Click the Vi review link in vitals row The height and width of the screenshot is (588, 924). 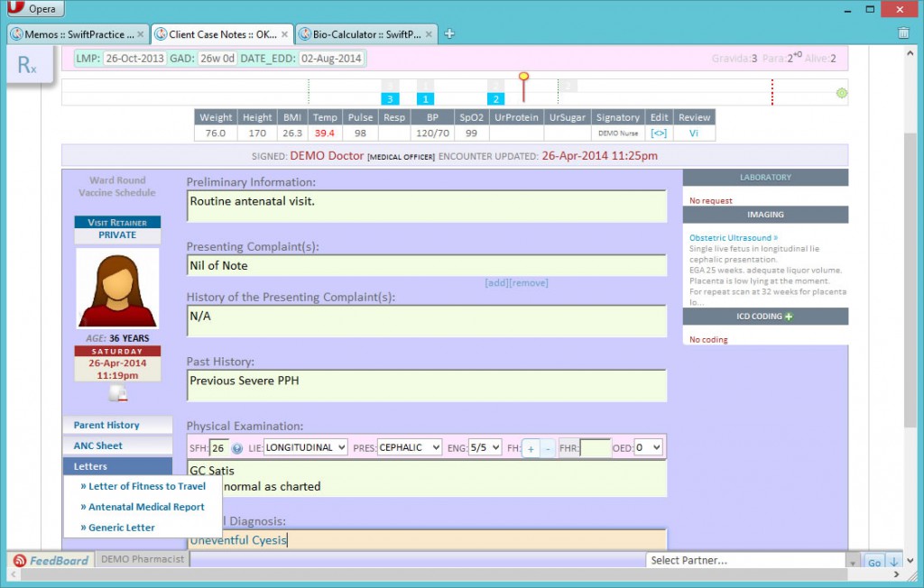pyautogui.click(x=693, y=132)
